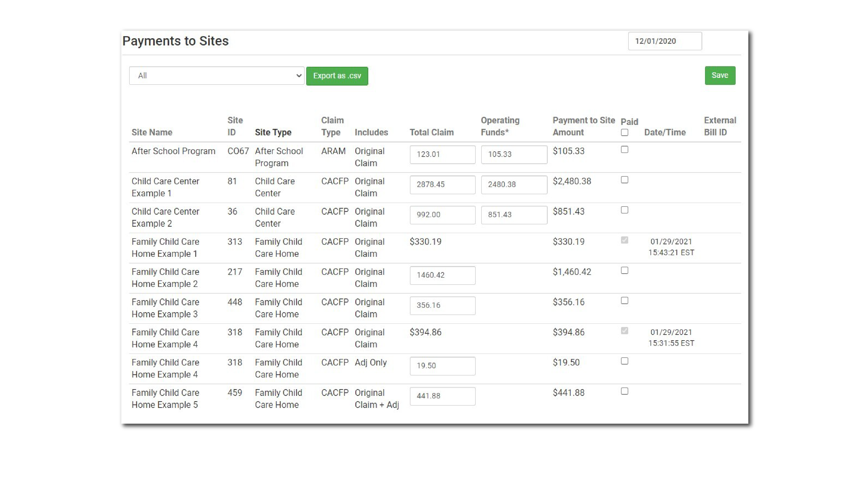The width and height of the screenshot is (868, 483).
Task: Click Total Claim field showing 19.50
Action: (x=442, y=366)
